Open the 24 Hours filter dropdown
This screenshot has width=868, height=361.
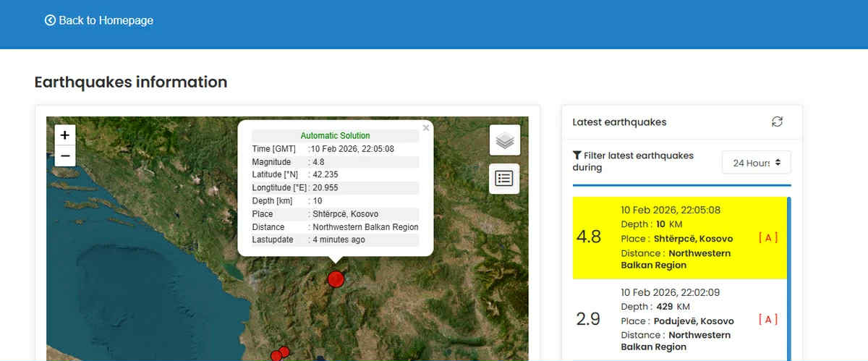756,163
